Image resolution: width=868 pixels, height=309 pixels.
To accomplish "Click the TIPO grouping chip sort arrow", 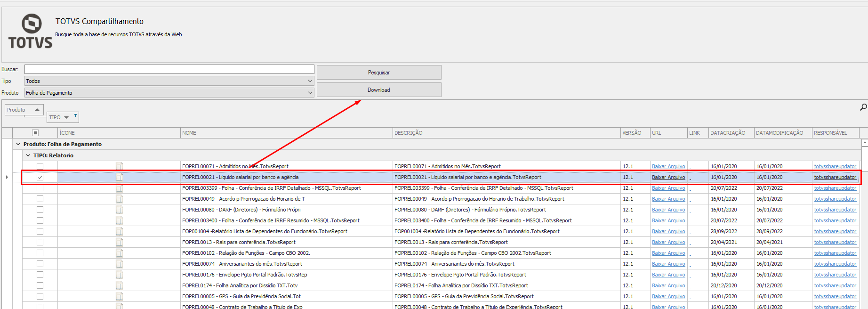I will click(66, 117).
